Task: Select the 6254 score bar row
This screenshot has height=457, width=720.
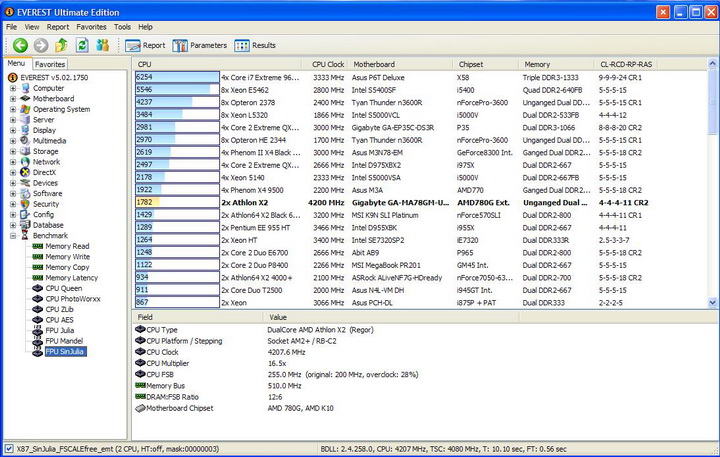Action: (x=177, y=77)
